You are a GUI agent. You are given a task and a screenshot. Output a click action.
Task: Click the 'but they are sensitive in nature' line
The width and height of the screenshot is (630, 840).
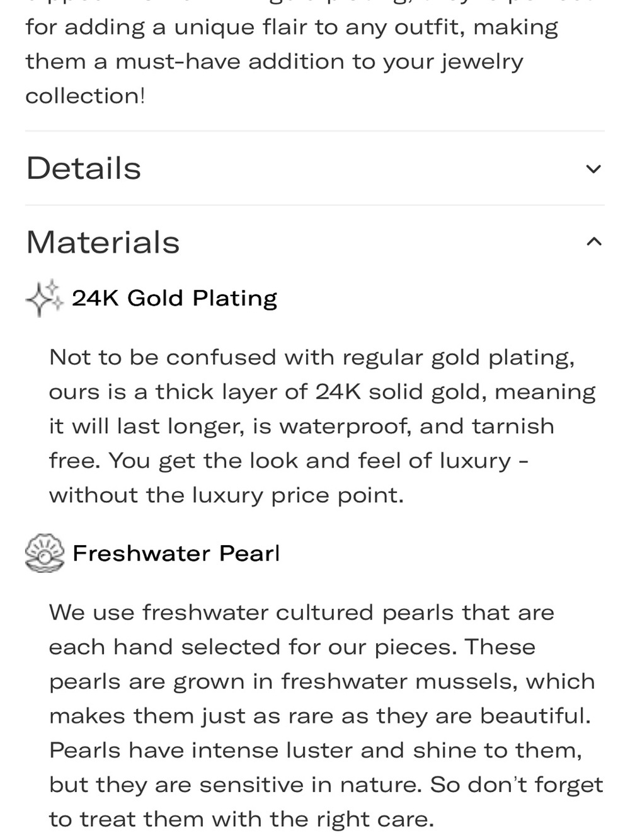pyautogui.click(x=326, y=785)
